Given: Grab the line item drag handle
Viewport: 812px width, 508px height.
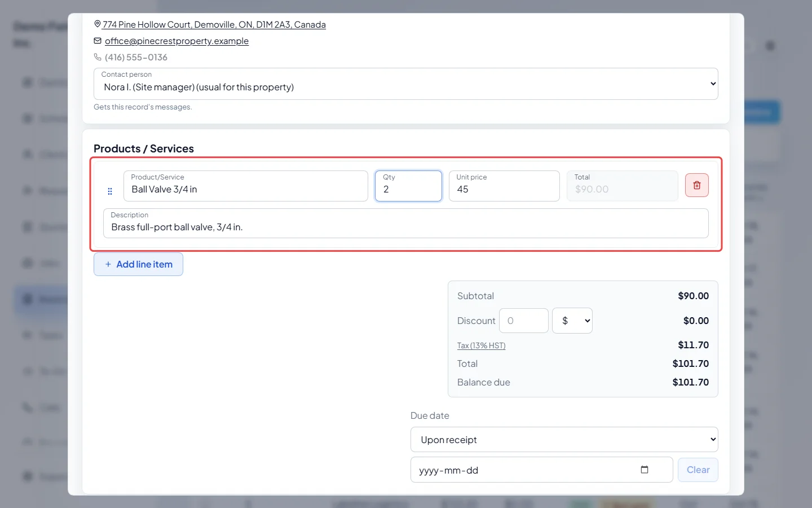Looking at the screenshot, I should tap(110, 191).
